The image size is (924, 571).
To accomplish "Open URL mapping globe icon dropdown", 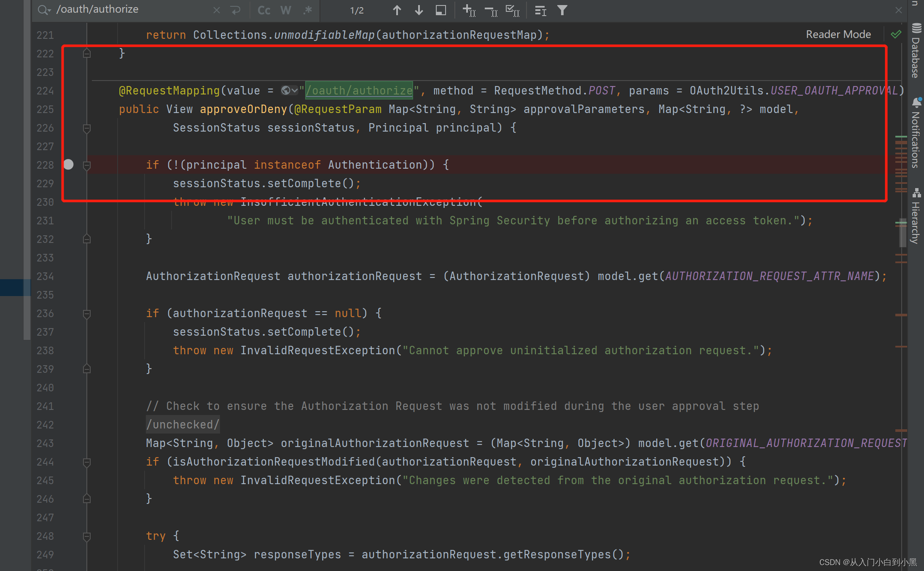I will pos(290,90).
